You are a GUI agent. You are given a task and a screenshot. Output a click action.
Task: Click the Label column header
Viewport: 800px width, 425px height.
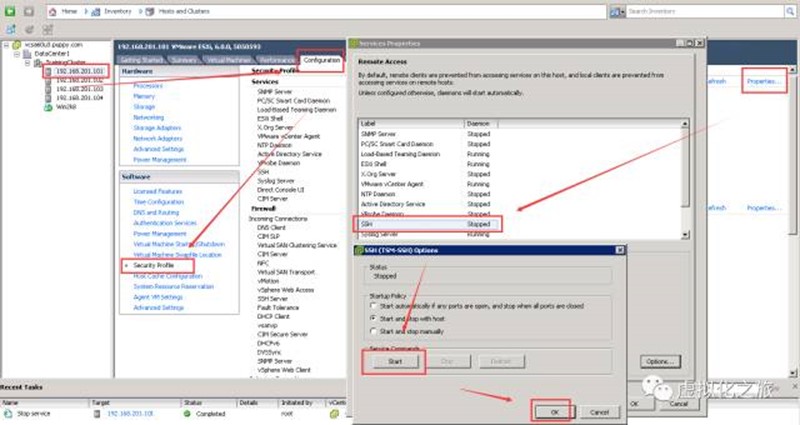click(411, 123)
